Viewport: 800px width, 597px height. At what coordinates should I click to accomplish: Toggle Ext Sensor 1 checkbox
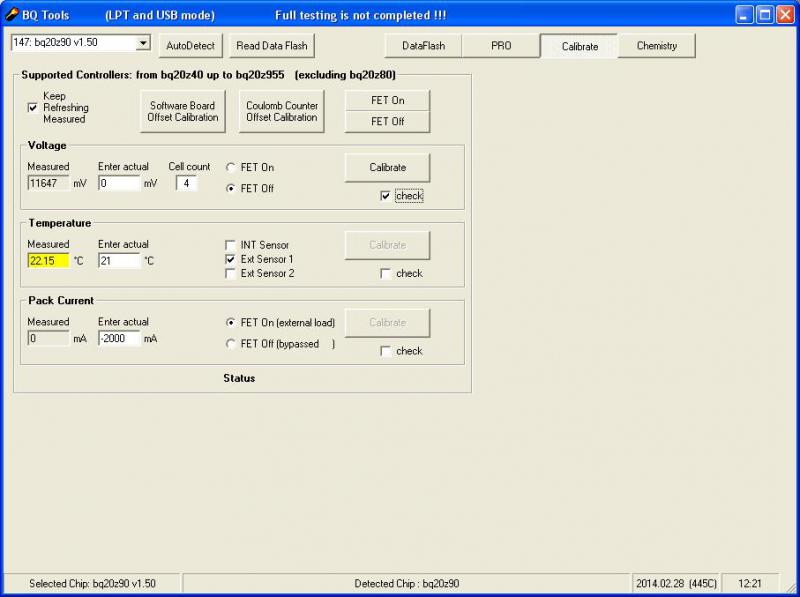coord(231,259)
